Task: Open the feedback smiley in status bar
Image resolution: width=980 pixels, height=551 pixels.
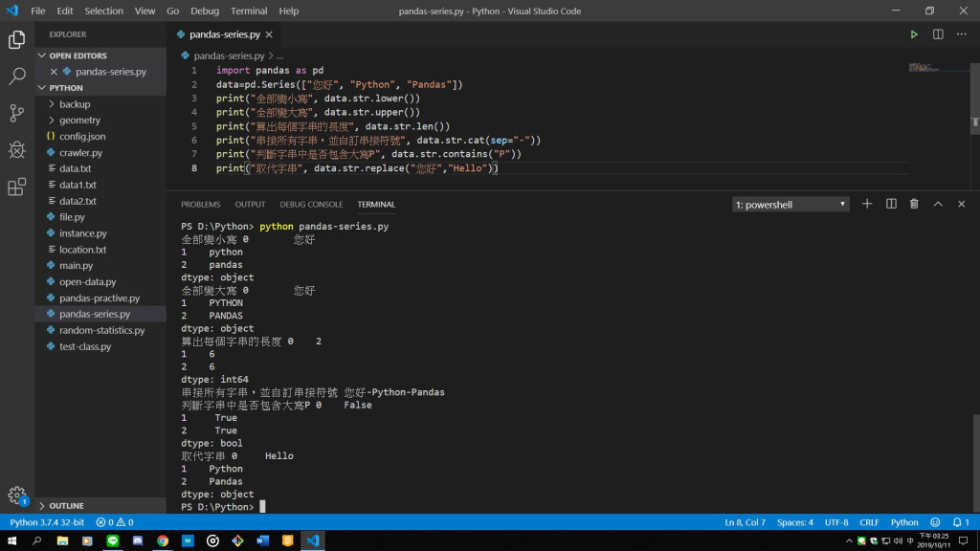Action: (x=935, y=522)
